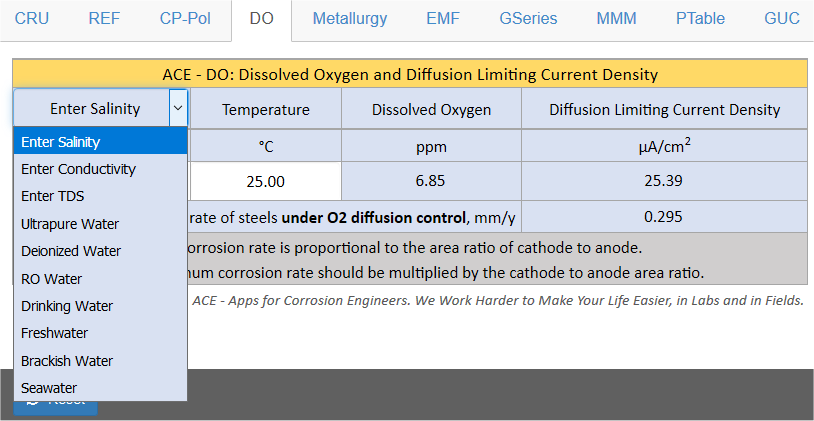Choose RO Water in the list
Image resolution: width=814 pixels, height=421 pixels.
(52, 279)
